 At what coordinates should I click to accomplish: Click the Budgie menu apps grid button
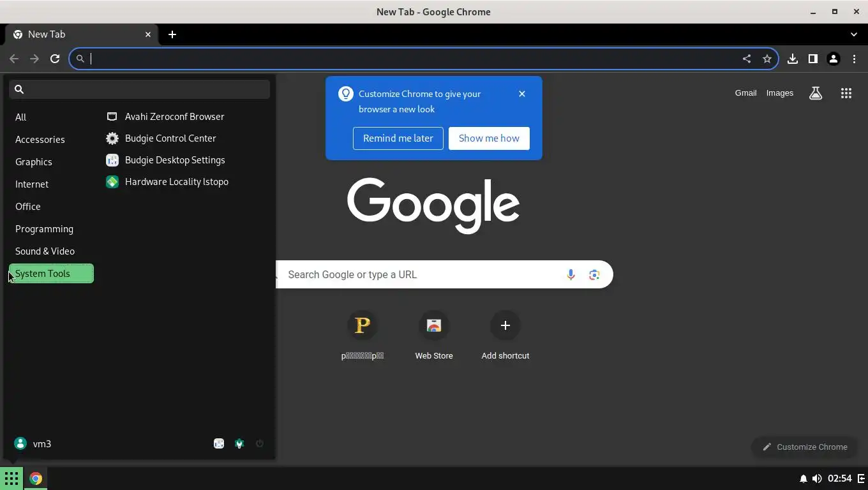(11, 478)
